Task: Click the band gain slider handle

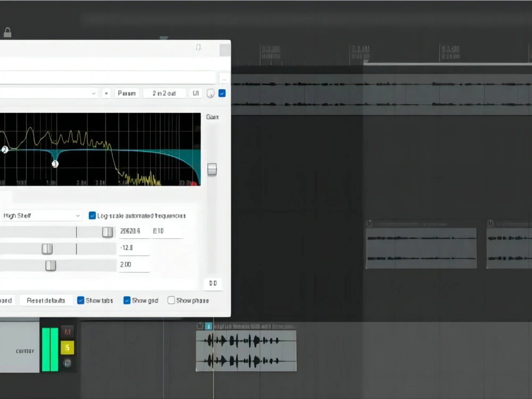Action: 47,248
